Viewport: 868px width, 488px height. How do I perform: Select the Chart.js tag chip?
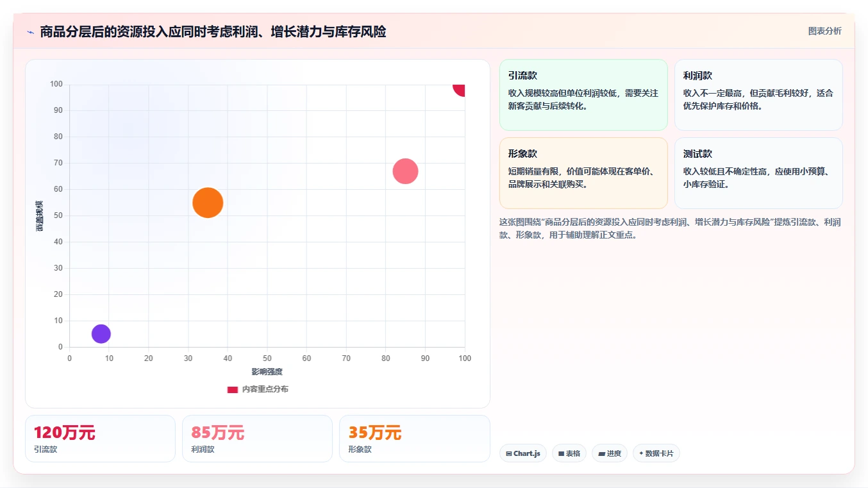tap(523, 453)
